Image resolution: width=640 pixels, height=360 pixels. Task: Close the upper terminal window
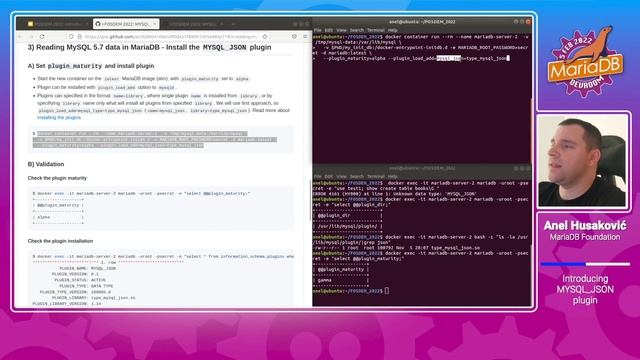528,22
